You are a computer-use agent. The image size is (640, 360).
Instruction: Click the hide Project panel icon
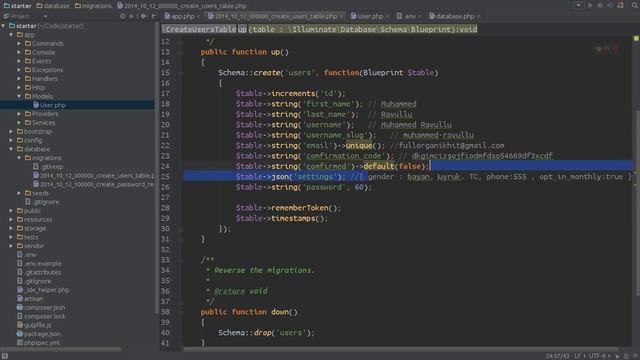tap(153, 16)
